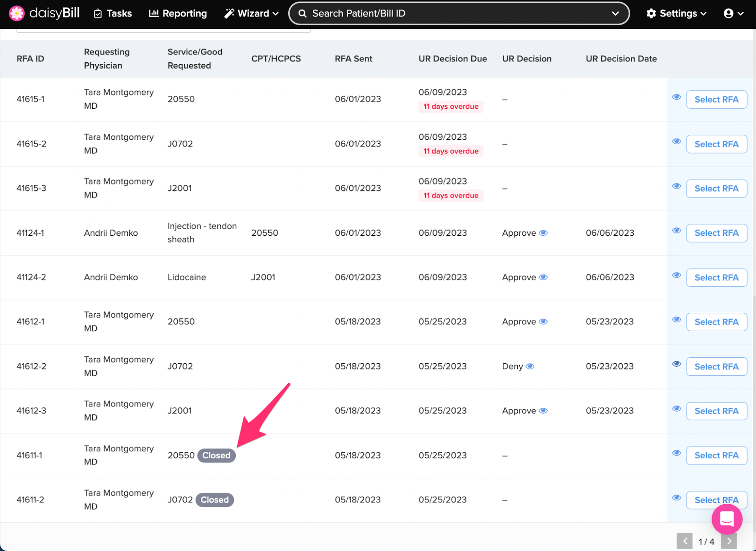
Task: Click the 11 days overdue tag for 41615-2
Action: 451,151
